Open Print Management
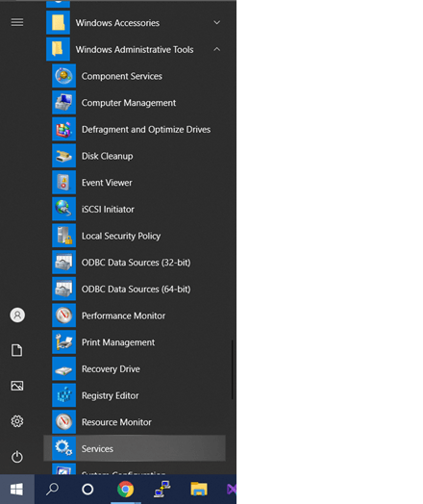This screenshot has width=423, height=504. click(x=118, y=342)
